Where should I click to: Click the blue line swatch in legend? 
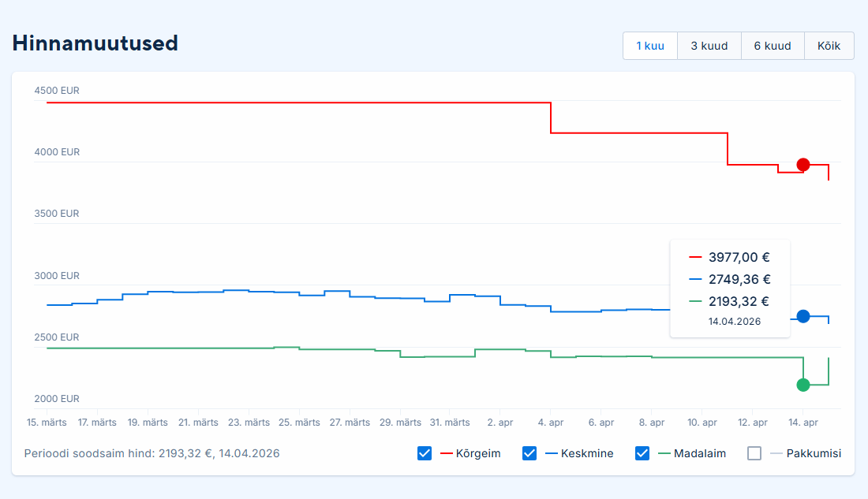(551, 453)
